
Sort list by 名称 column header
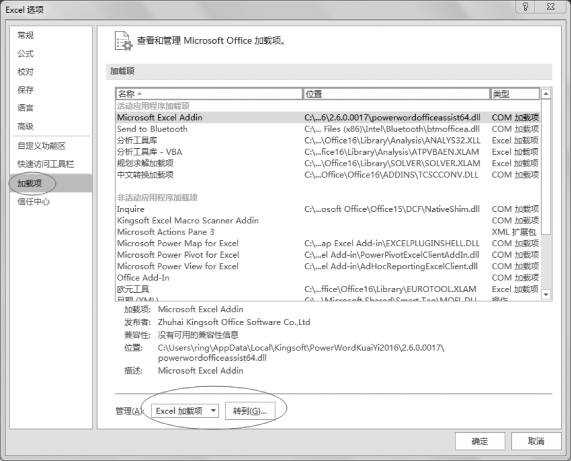(209, 94)
